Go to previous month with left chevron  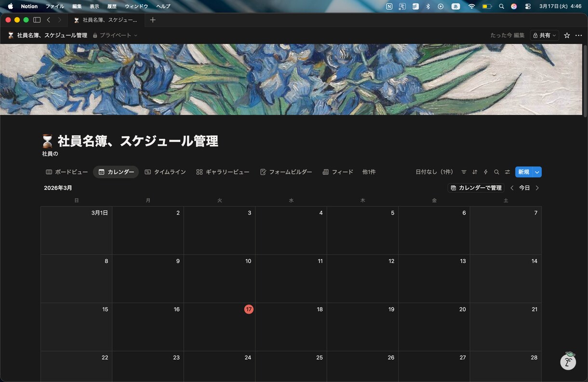point(512,188)
